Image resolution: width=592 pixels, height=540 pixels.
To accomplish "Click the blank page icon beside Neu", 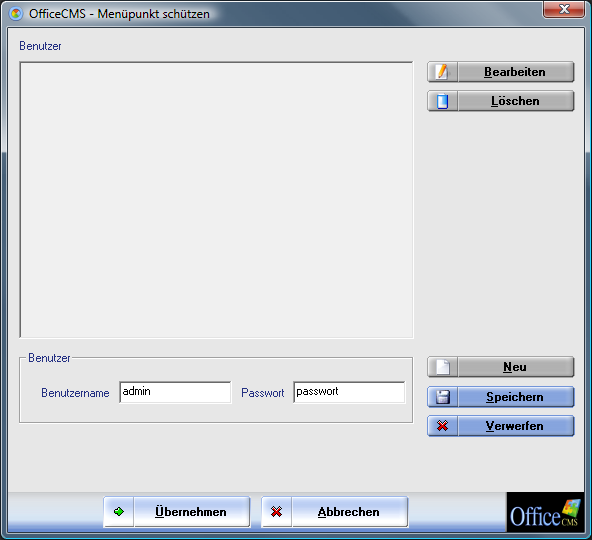I will coord(442,367).
